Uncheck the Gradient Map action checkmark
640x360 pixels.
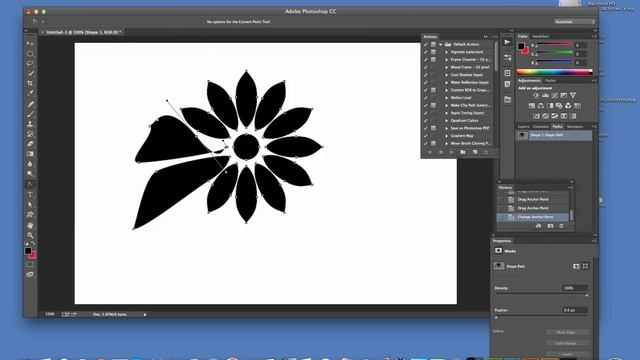[x=426, y=136]
